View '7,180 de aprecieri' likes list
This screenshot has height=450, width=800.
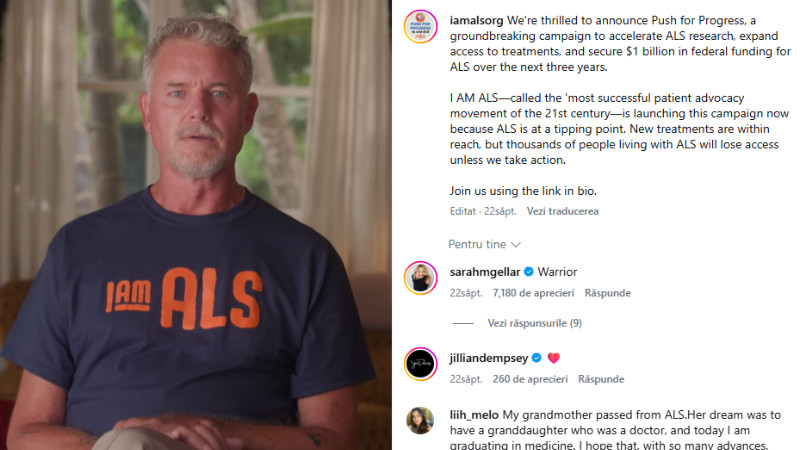click(533, 293)
